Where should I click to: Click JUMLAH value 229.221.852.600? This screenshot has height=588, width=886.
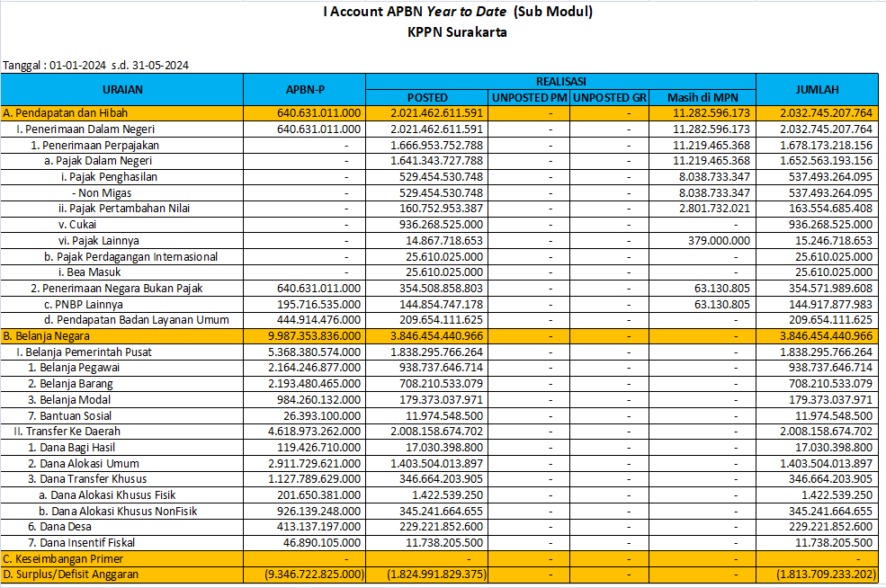830,527
